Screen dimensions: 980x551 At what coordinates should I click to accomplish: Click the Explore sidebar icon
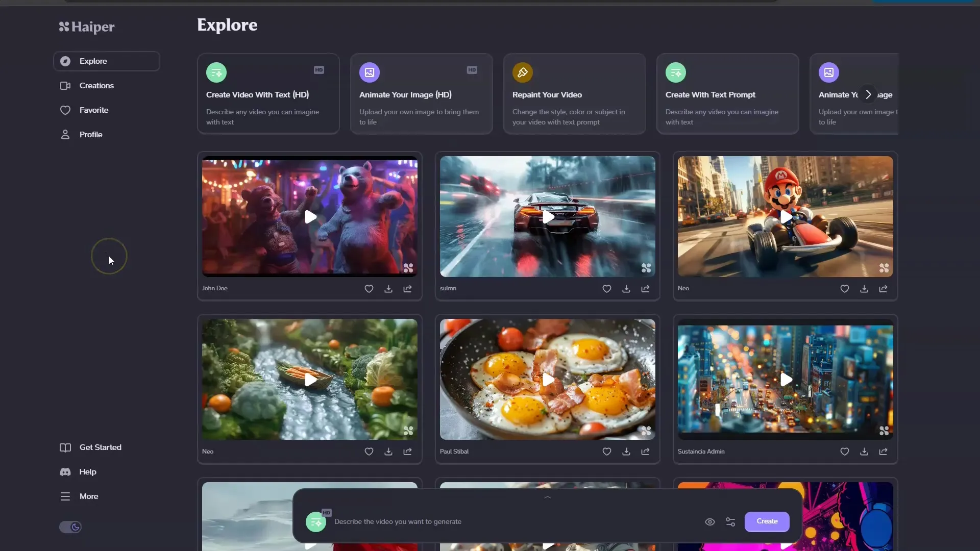(65, 61)
